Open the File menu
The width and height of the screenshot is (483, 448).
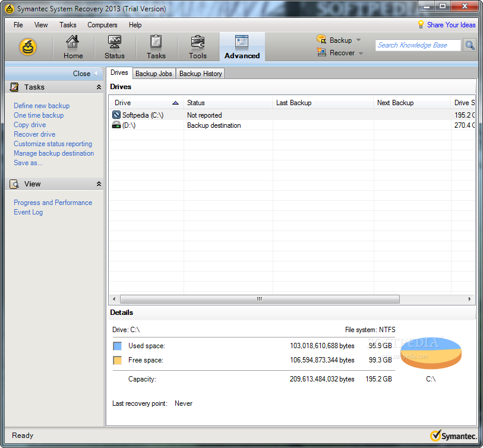point(18,25)
